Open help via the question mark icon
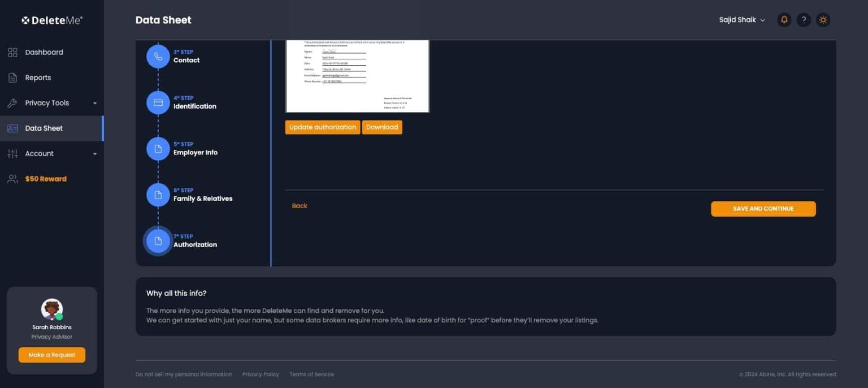868x388 pixels. [x=804, y=19]
